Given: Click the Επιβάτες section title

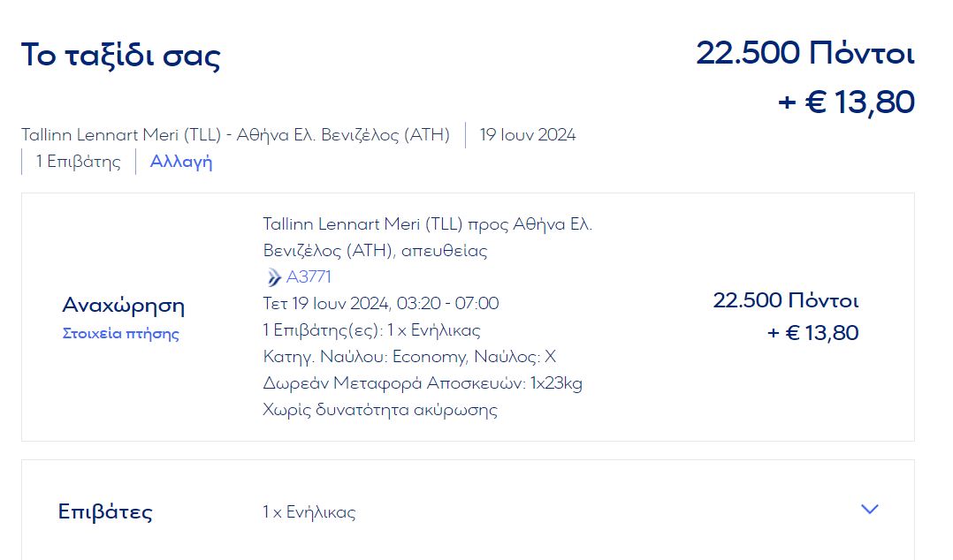Looking at the screenshot, I should pos(105,512).
